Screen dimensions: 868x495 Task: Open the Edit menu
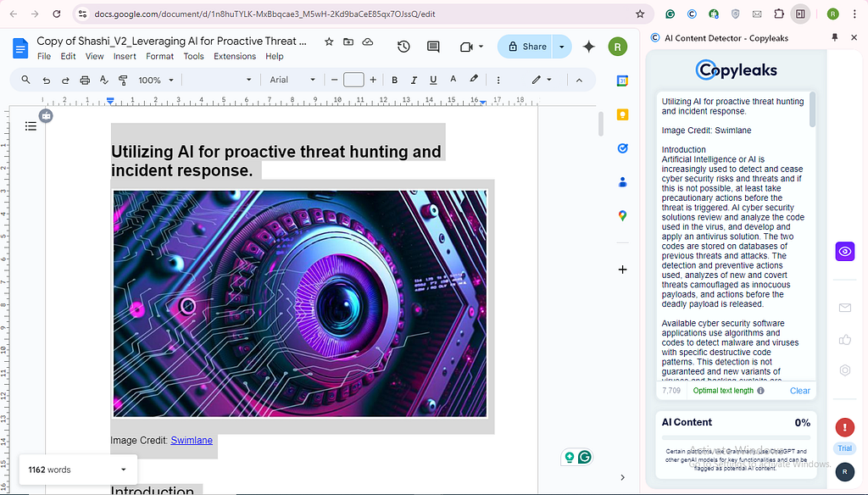click(x=68, y=57)
